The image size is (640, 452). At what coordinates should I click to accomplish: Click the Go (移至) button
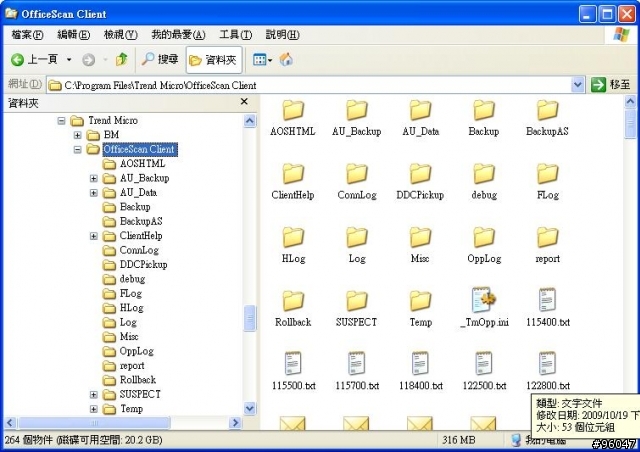[611, 85]
